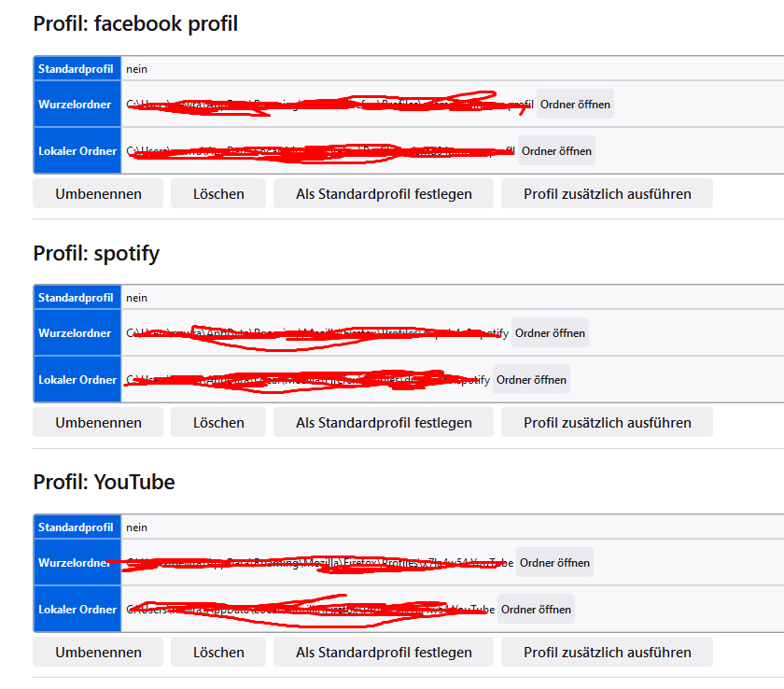This screenshot has height=689, width=784.
Task: Select heading 'Profil: YouTube'
Action: coord(104,482)
